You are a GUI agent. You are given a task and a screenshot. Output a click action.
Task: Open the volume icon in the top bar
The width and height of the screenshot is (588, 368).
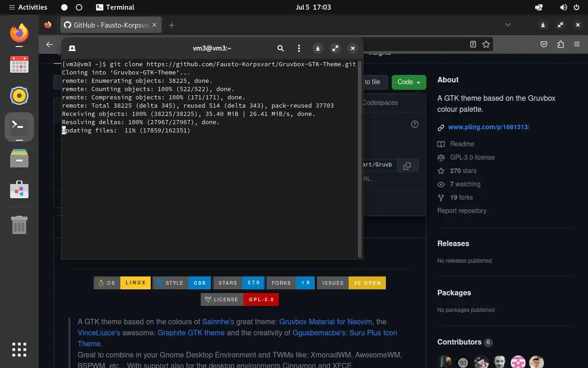(564, 7)
